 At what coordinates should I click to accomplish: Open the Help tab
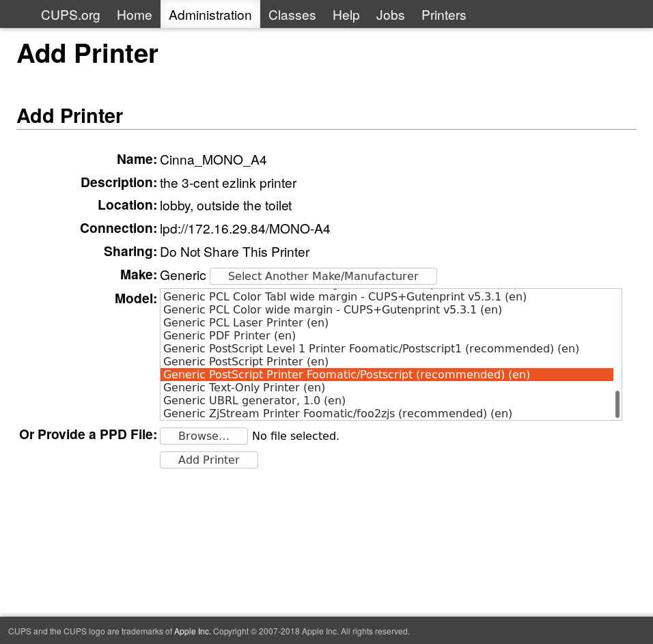tap(346, 15)
